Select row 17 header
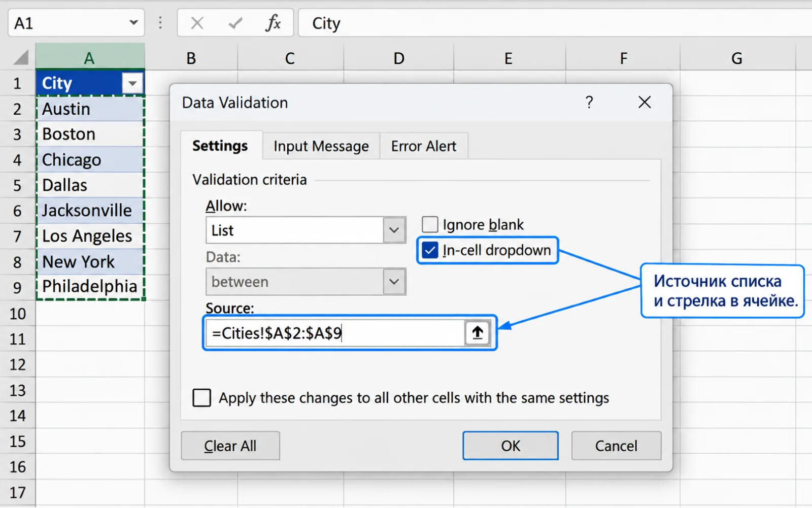This screenshot has width=812, height=508. coord(18,492)
